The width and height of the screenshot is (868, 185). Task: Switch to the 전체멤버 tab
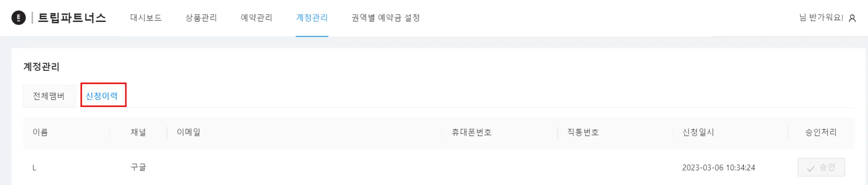click(49, 96)
